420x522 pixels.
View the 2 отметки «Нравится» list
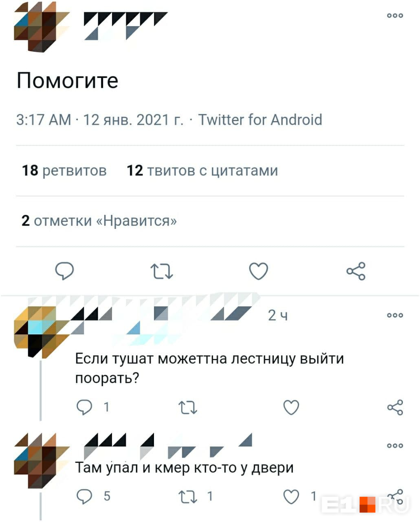click(x=99, y=221)
